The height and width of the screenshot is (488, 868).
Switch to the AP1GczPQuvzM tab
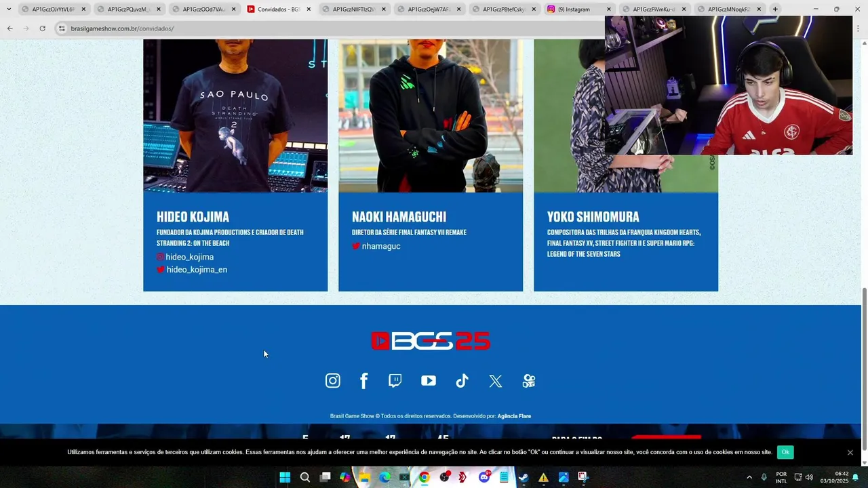(129, 9)
